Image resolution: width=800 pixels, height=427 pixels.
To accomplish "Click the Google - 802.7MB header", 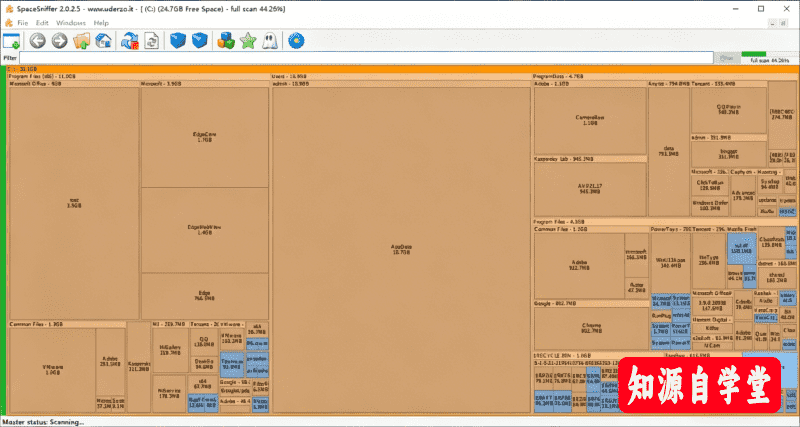I will (x=591, y=304).
